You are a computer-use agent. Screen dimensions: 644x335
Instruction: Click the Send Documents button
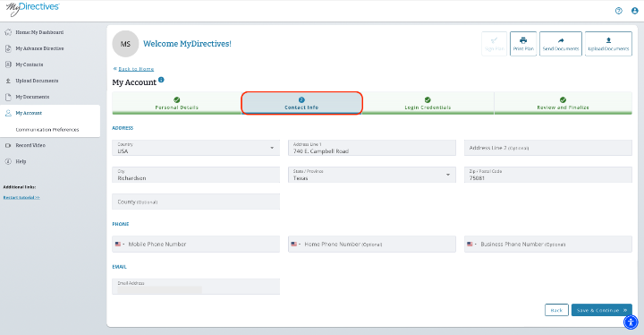pos(561,44)
